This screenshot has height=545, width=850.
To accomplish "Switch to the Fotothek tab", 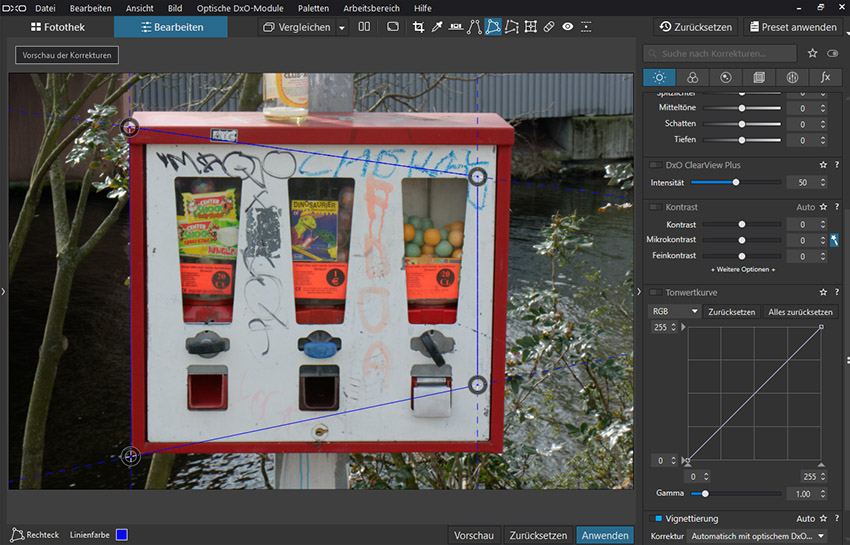I will pos(57,27).
